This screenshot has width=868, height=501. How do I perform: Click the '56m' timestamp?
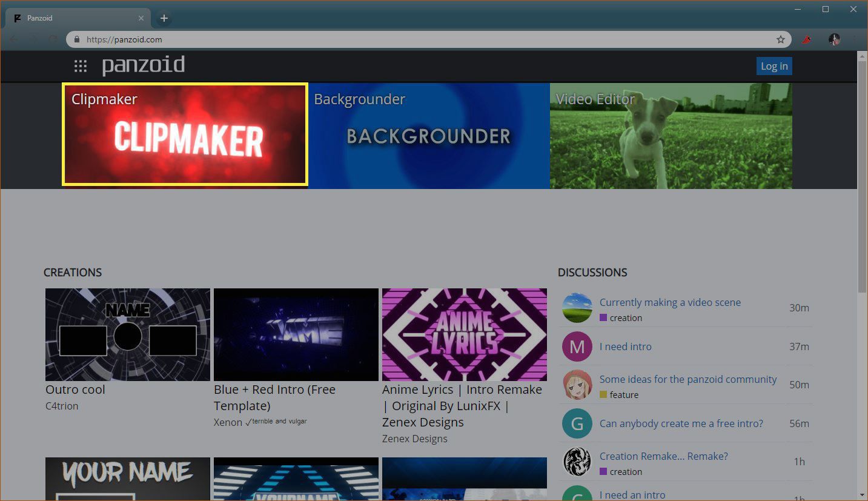(x=800, y=423)
